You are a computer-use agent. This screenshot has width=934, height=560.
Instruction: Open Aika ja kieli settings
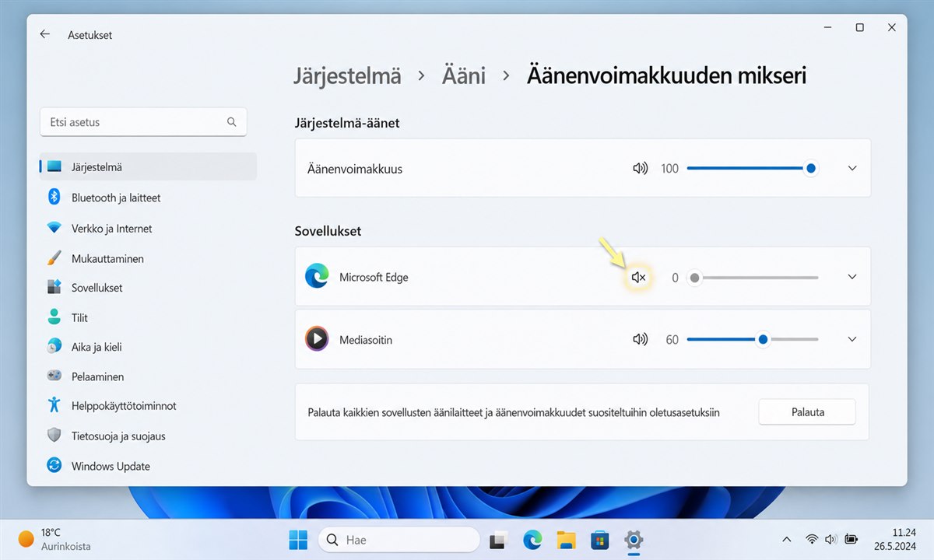click(148, 347)
